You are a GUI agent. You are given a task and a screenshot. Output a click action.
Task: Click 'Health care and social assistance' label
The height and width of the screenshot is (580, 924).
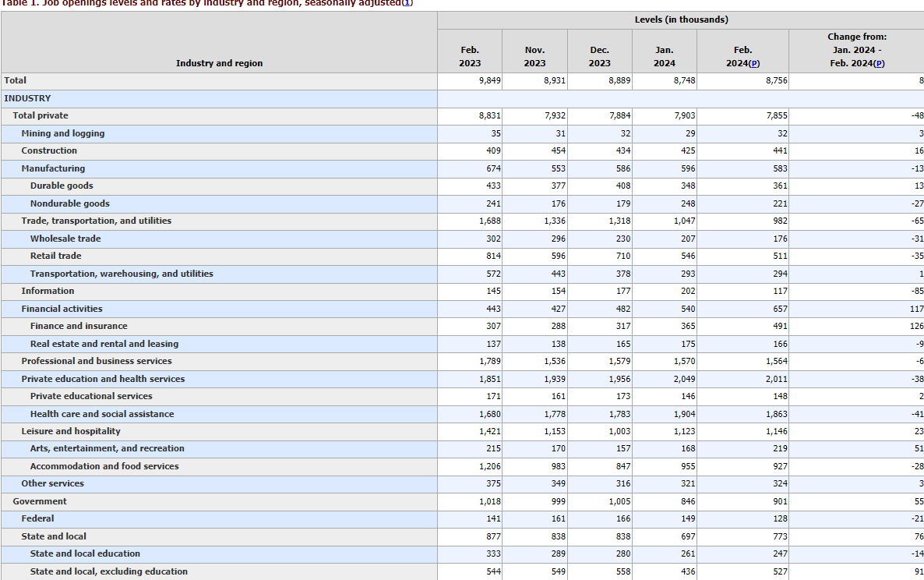tap(103, 414)
